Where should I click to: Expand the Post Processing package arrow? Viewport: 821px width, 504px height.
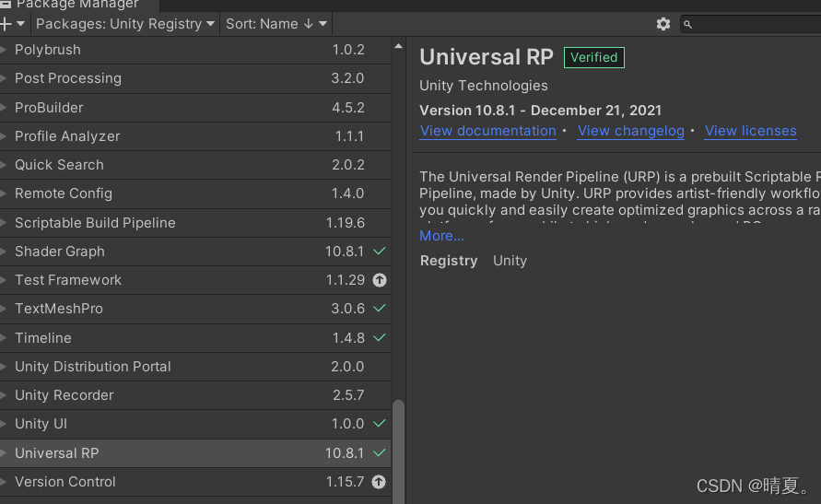tap(3, 78)
